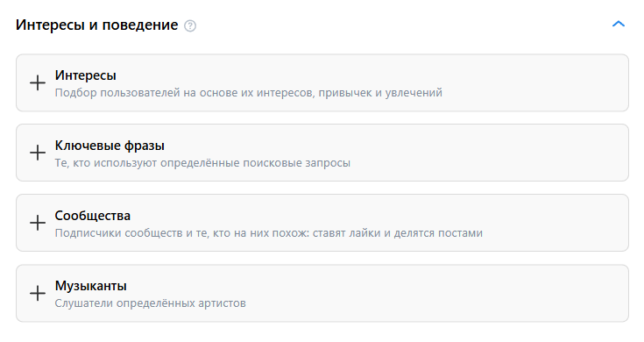The image size is (644, 342).
Task: Open the Интересы card title
Action: click(x=86, y=75)
